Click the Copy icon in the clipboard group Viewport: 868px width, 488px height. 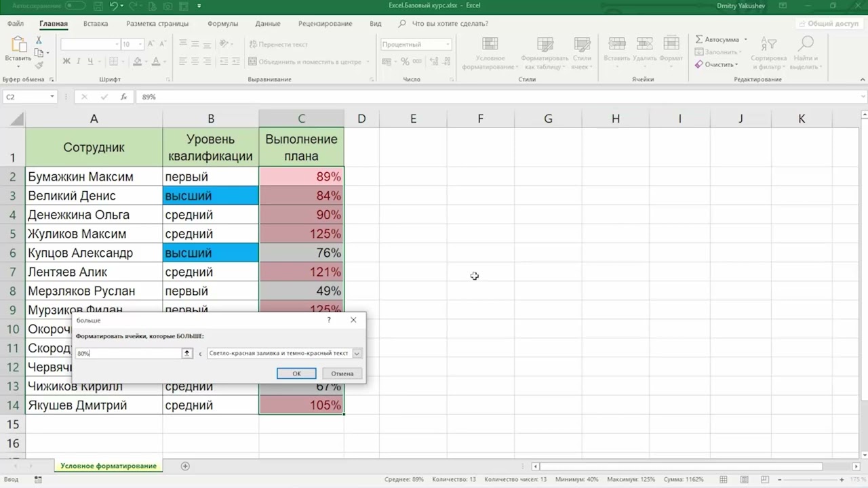tap(39, 53)
